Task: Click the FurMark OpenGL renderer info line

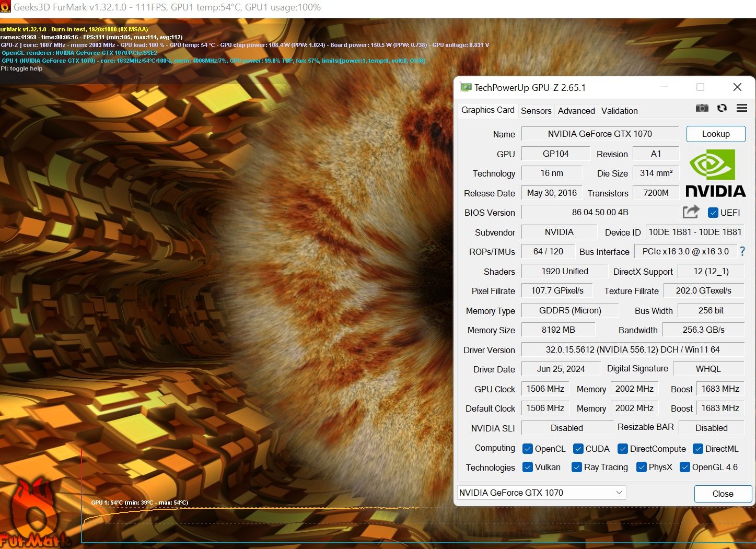Action: click(79, 53)
